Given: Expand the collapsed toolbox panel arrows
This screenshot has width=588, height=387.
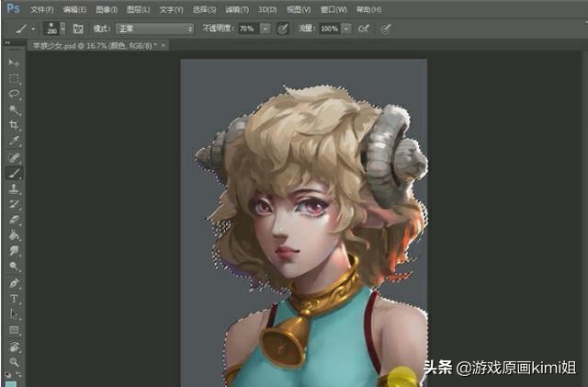Looking at the screenshot, I should pos(6,42).
